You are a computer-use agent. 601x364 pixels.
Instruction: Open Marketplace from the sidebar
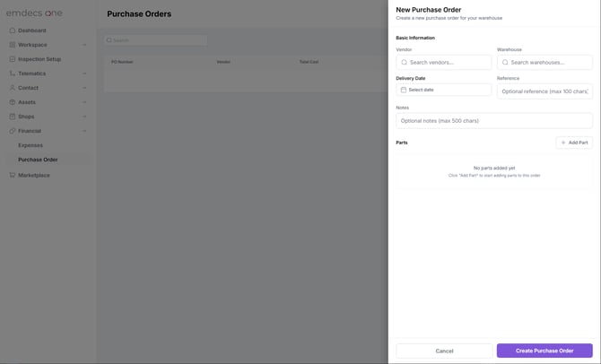tap(48, 175)
